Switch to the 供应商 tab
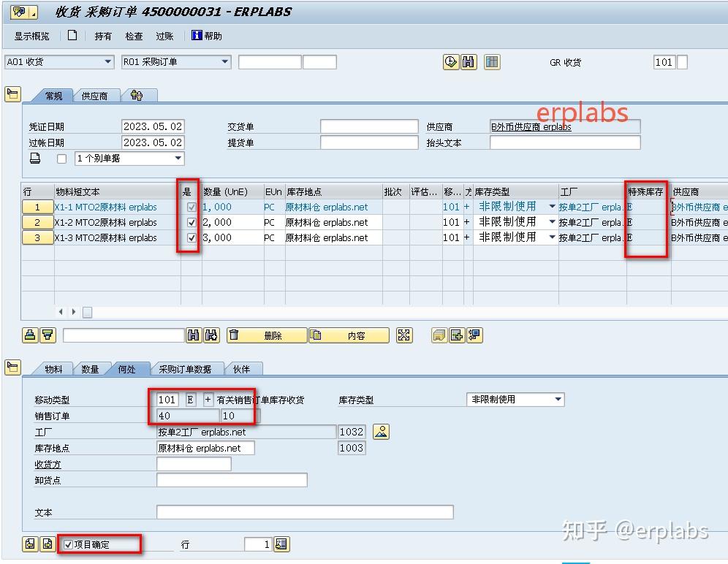This screenshot has height=564, width=728. point(94,96)
